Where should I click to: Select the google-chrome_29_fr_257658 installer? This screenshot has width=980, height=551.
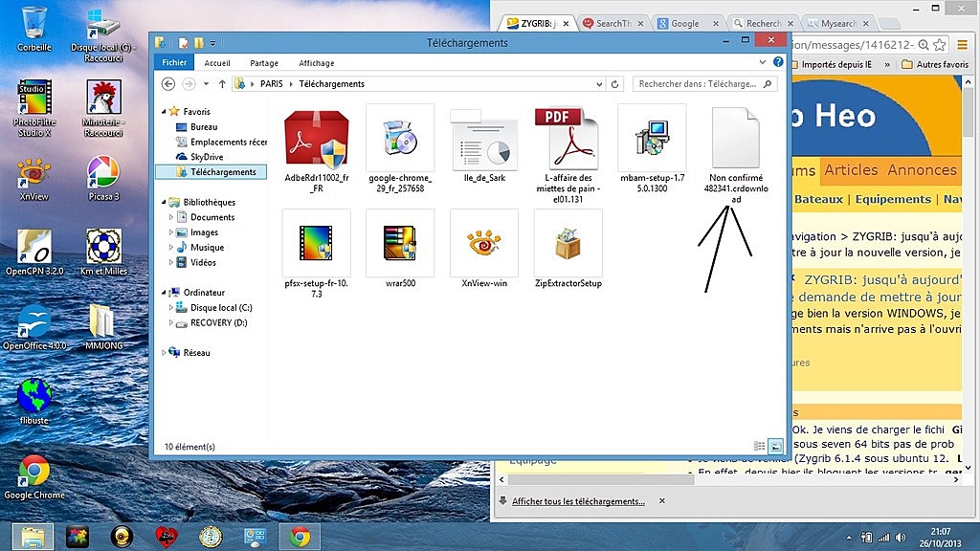(400, 150)
